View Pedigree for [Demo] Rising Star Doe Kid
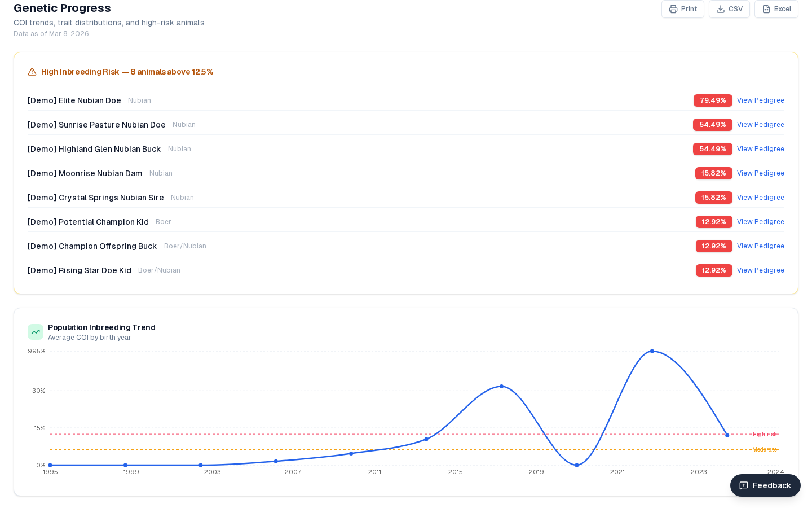Viewport: 812px width, 508px height. [x=761, y=270]
